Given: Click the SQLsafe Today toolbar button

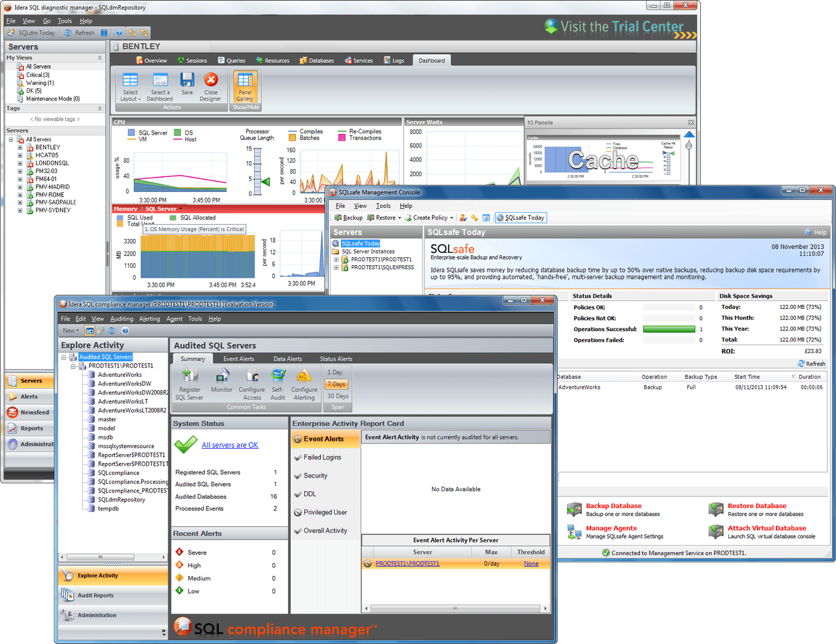Looking at the screenshot, I should pyautogui.click(x=521, y=218).
